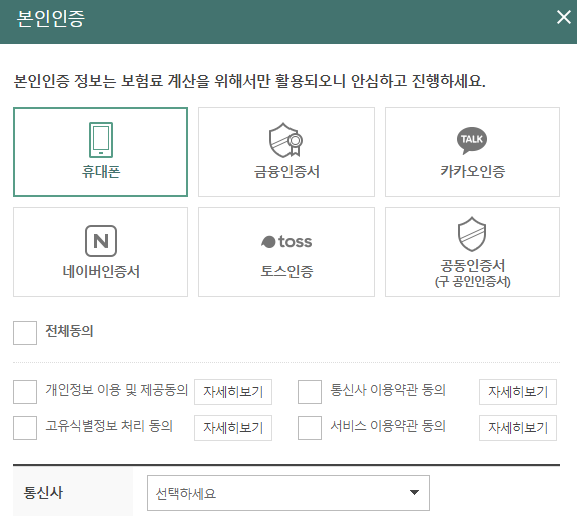Check 서비스 이용약관 동의 box

click(x=310, y=428)
